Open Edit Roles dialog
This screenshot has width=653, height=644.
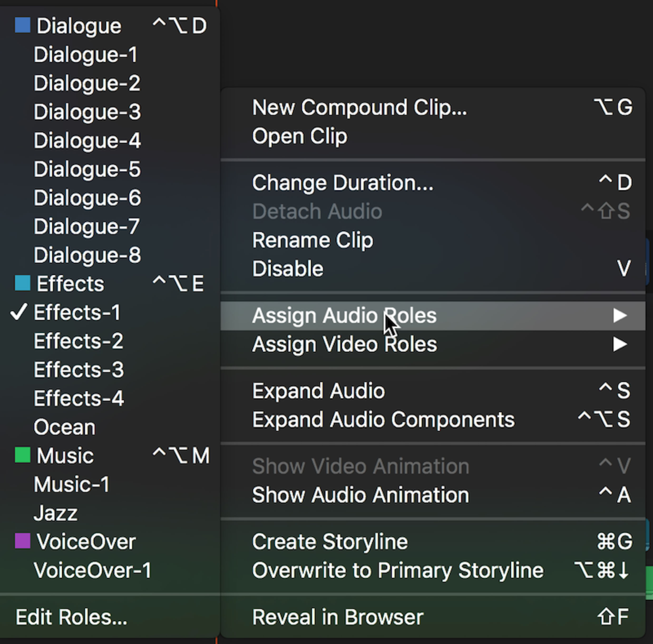click(71, 617)
